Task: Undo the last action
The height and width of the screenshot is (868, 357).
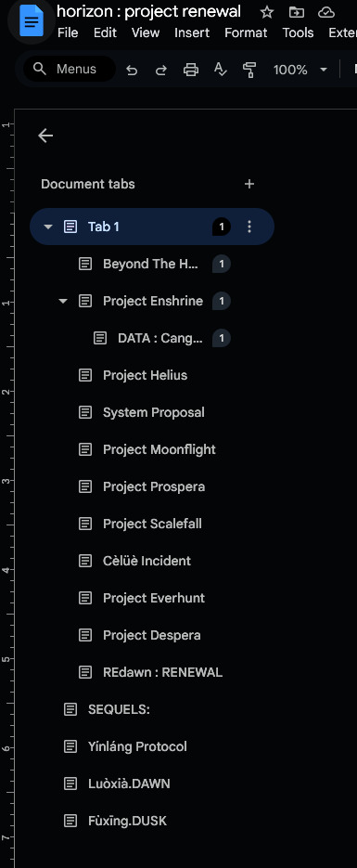Action: (x=132, y=70)
